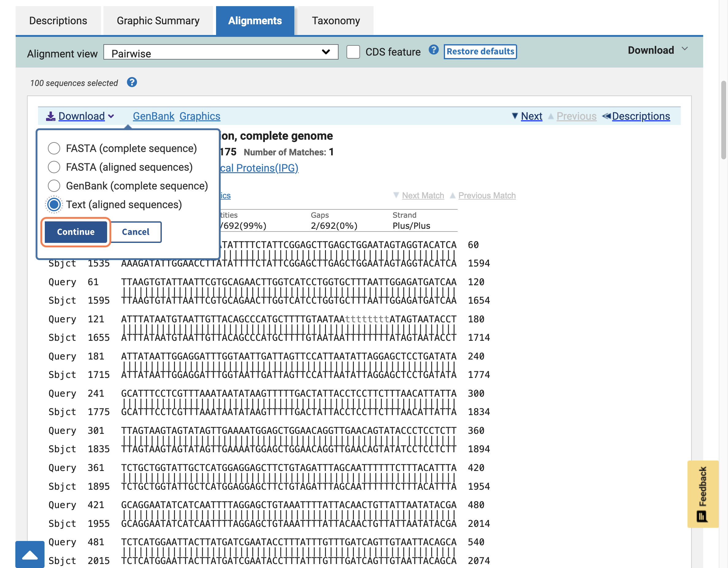
Task: Click the Next Match link
Action: click(x=423, y=196)
